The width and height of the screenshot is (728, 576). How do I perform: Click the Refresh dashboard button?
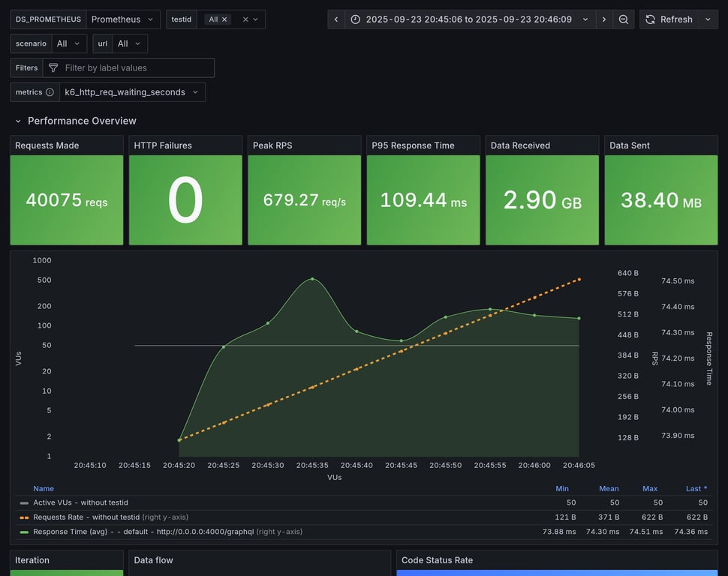[x=669, y=19]
